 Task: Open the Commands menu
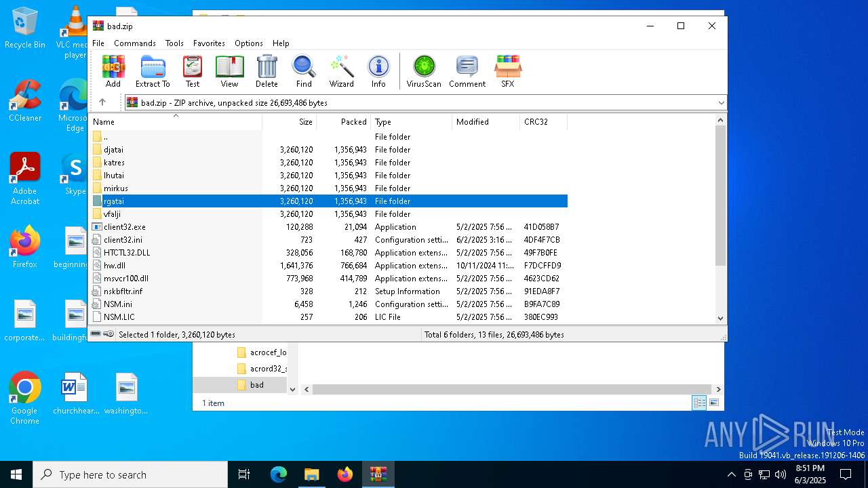(x=135, y=43)
